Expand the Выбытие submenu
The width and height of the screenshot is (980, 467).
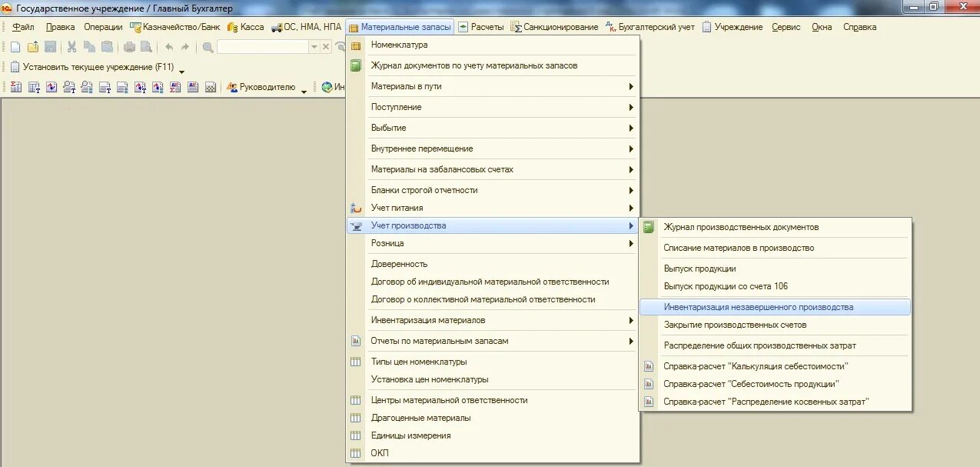click(493, 128)
